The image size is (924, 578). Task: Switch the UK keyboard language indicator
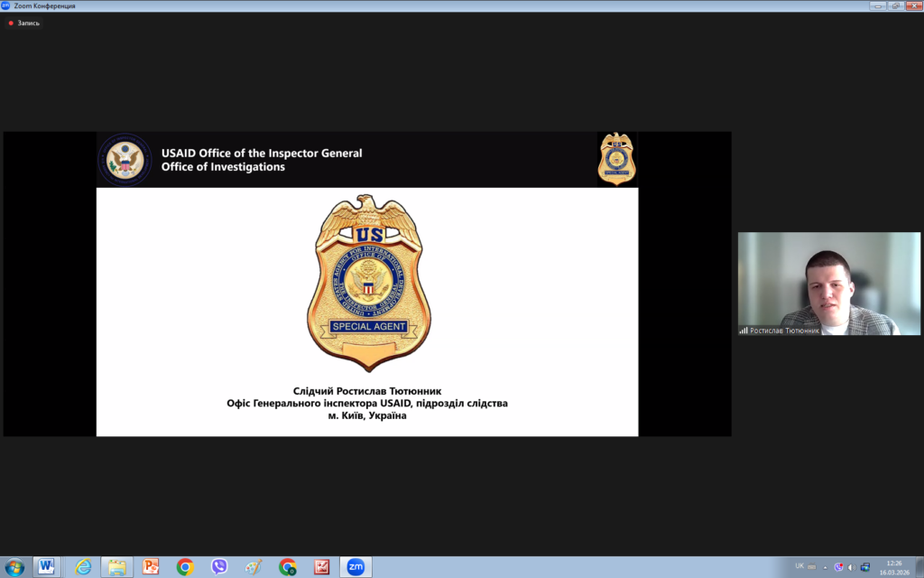click(x=799, y=566)
